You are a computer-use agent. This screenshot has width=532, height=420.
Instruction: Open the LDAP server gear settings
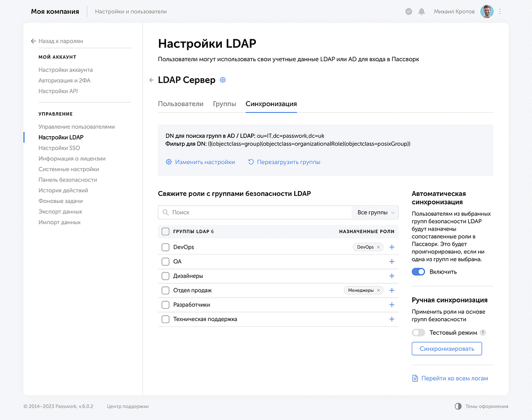coord(223,80)
